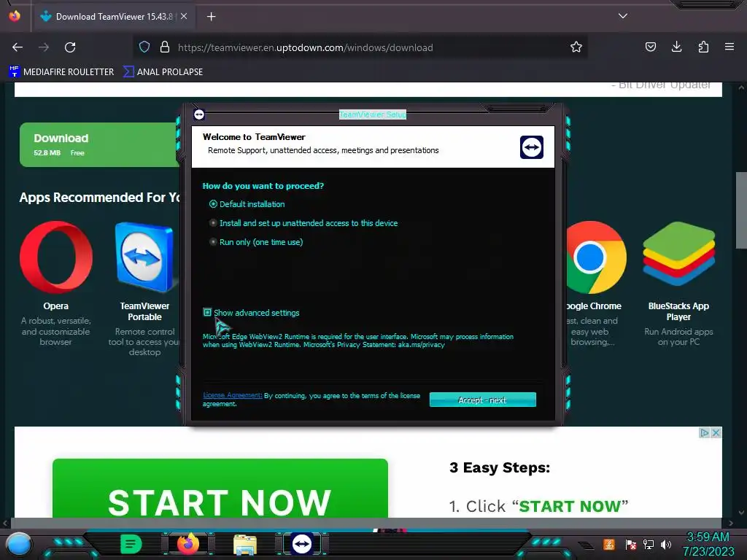Expand the list all tabs chevron
Screen dimensions: 747x560
(623, 16)
